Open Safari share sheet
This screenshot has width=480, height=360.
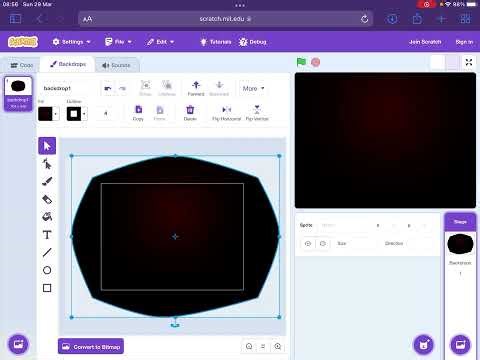tap(417, 19)
